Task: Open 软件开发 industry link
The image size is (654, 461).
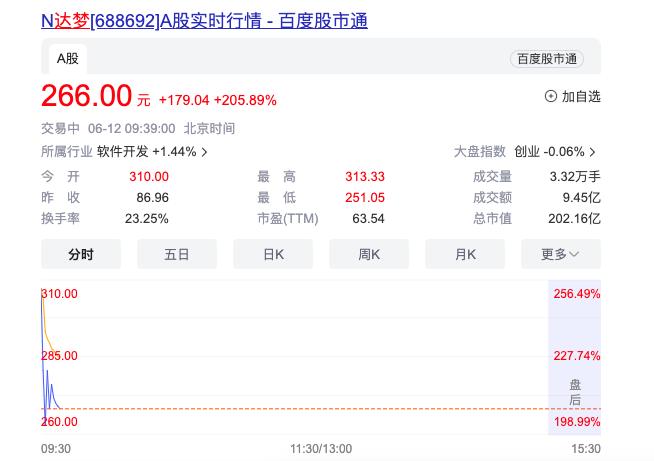Action: pos(122,152)
